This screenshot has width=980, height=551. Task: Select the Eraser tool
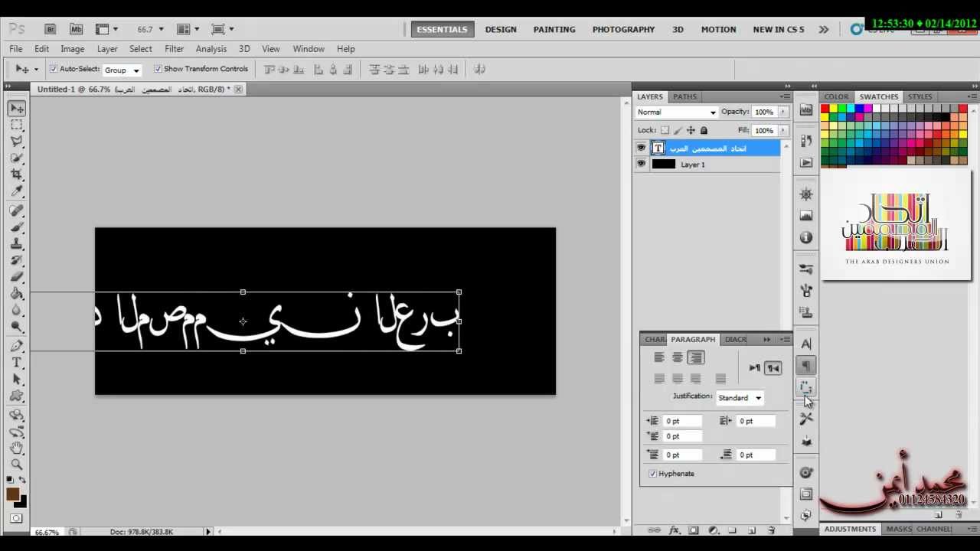17,277
